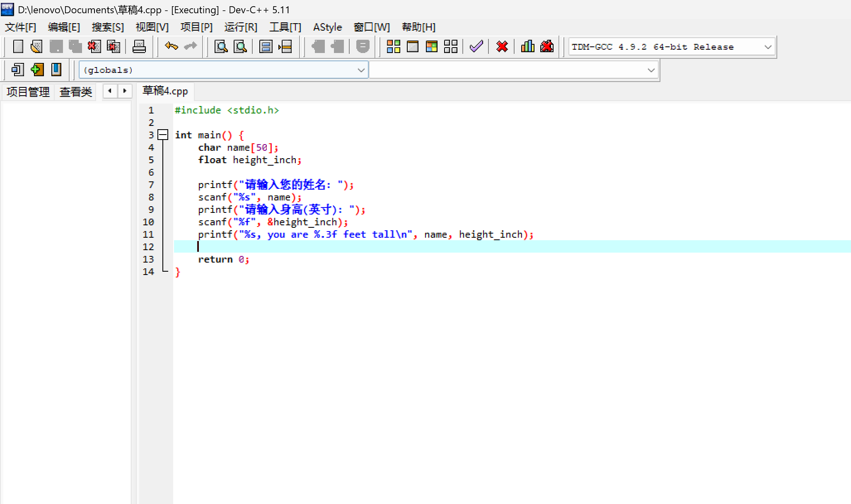The width and height of the screenshot is (851, 504).
Task: Click the Print icon
Action: pos(139,46)
